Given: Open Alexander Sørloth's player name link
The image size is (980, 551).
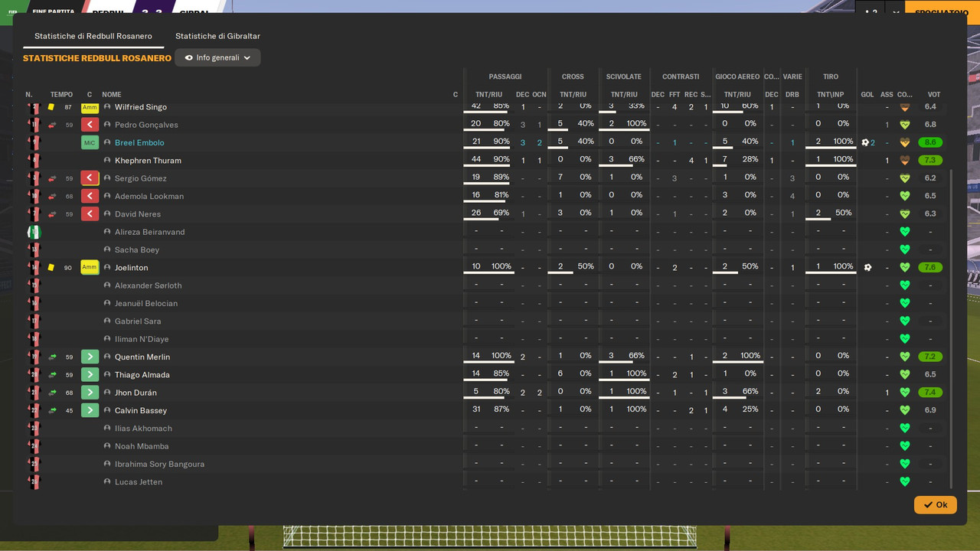Looking at the screenshot, I should [x=148, y=285].
